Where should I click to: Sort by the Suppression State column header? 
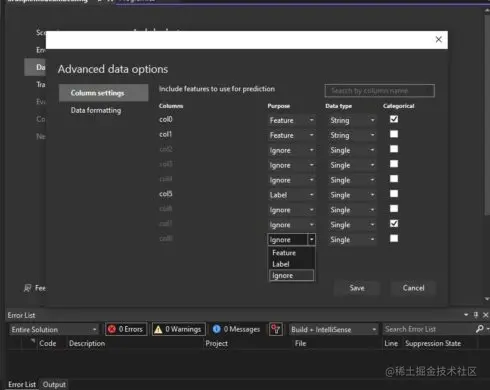coord(433,343)
